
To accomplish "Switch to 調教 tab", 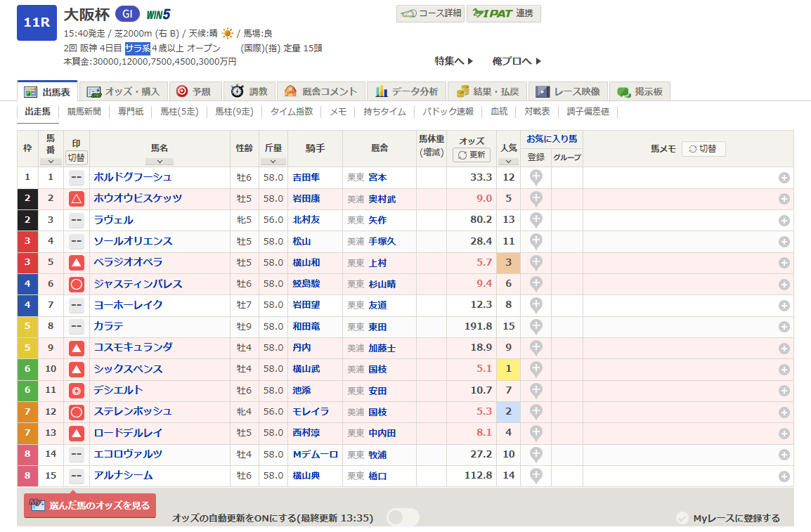I will pos(249,91).
